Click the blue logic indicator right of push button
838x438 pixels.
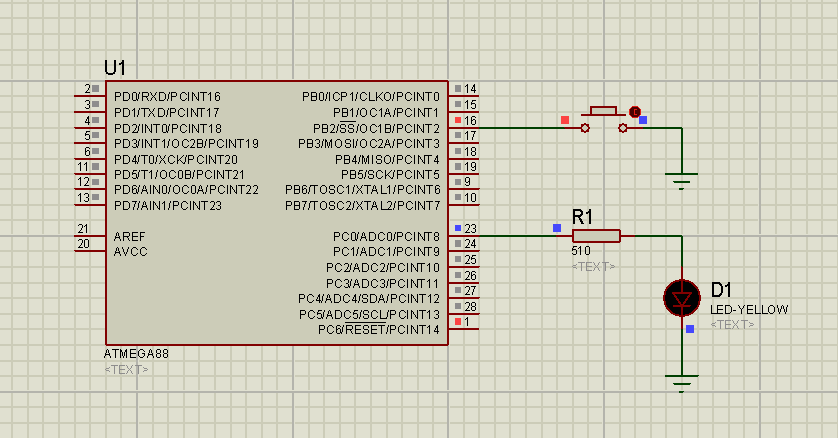pyautogui.click(x=643, y=120)
